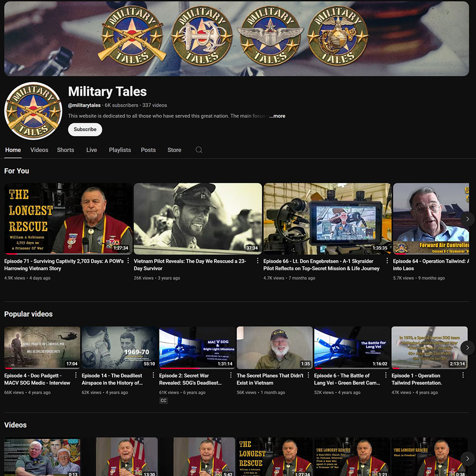
Task: Click the Popular videos section heading
Action: [28, 314]
